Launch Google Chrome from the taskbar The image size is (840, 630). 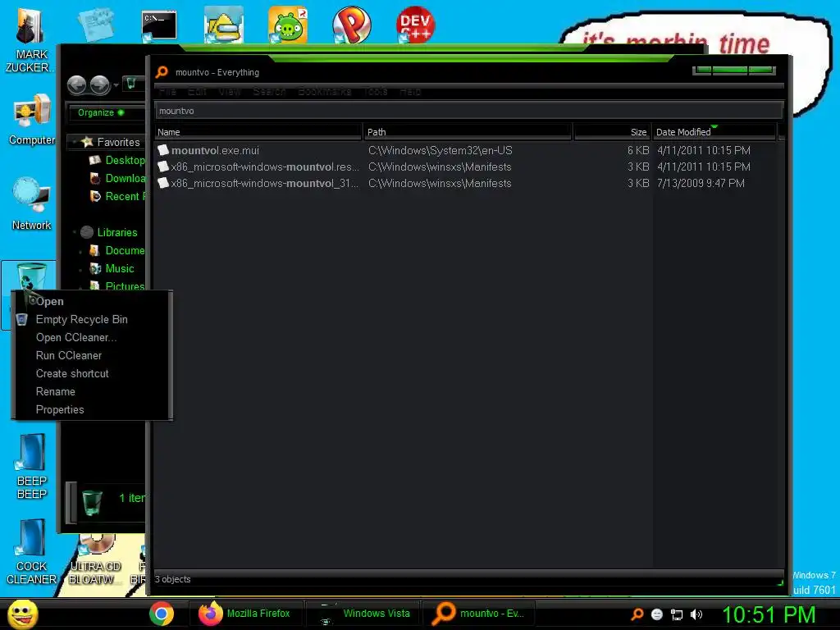pyautogui.click(x=162, y=614)
